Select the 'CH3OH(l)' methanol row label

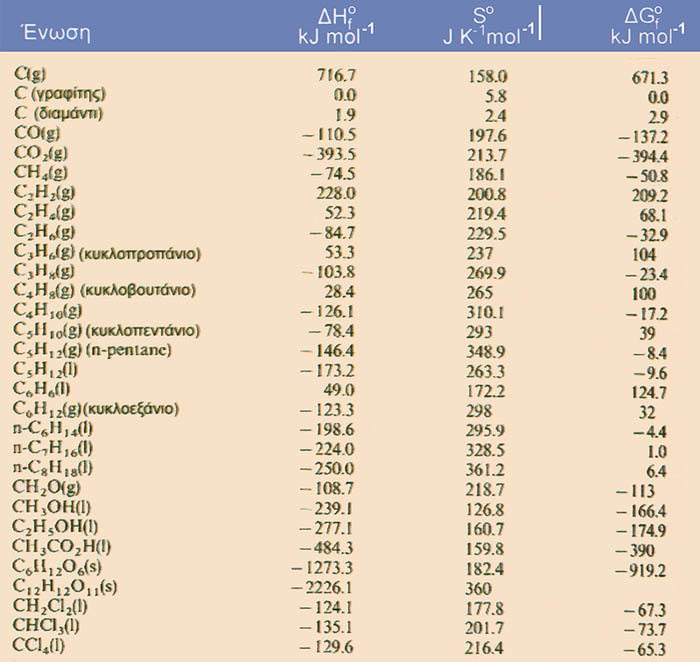[51, 507]
